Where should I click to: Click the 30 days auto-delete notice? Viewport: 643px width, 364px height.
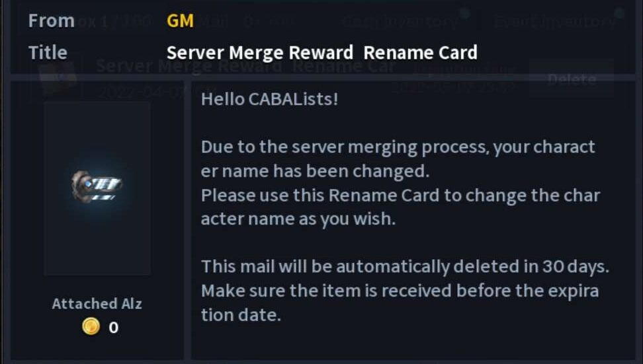coord(405,266)
